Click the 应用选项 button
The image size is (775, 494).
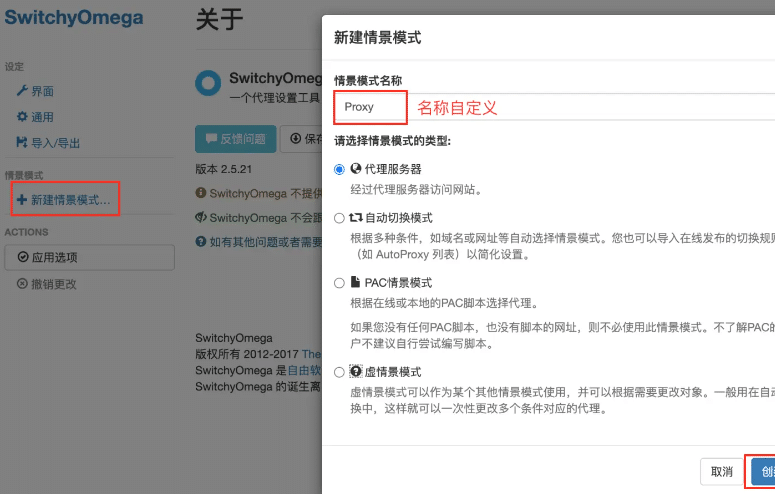(89, 257)
